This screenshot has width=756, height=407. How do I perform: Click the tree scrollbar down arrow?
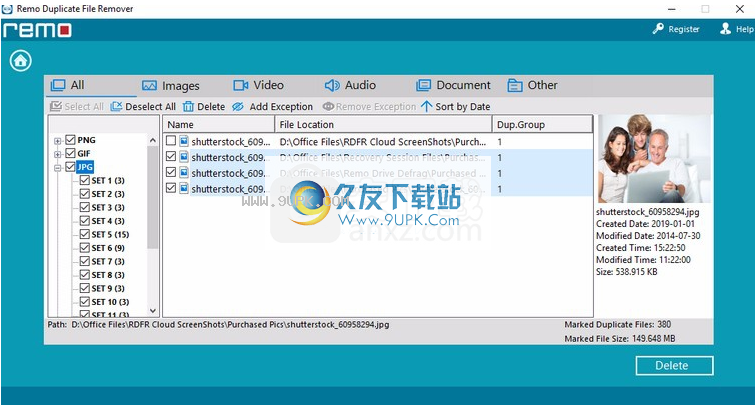click(x=153, y=311)
